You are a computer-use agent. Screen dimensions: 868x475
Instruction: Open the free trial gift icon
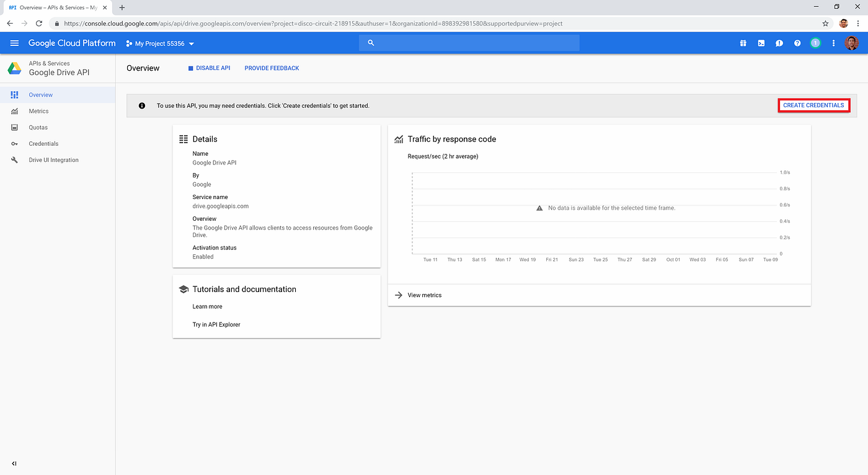(x=743, y=43)
